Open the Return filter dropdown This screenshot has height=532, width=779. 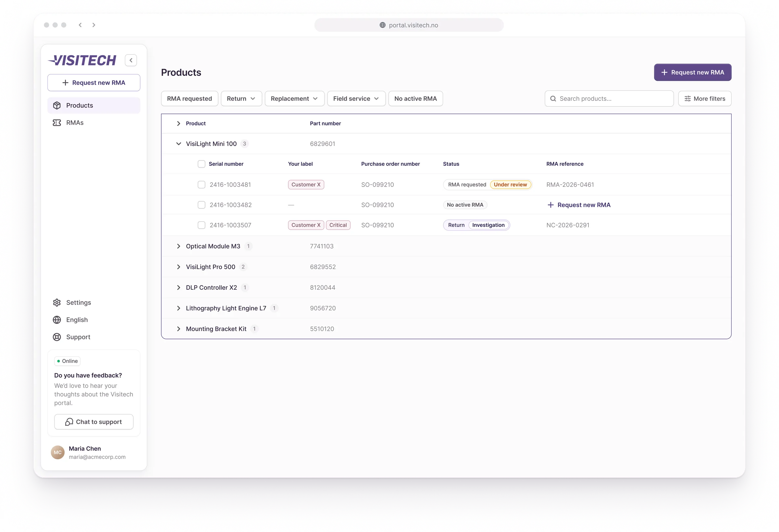pos(241,99)
